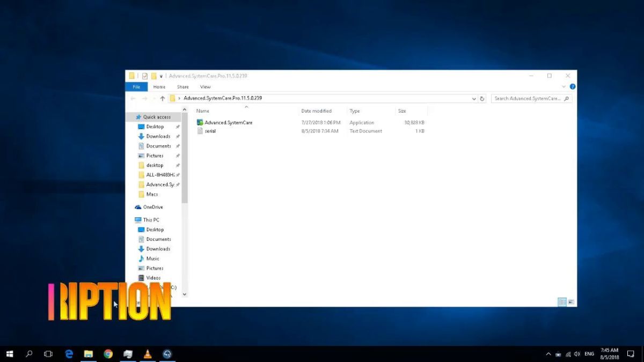The image size is (644, 362).
Task: Open the Windows Start menu
Action: [10, 354]
